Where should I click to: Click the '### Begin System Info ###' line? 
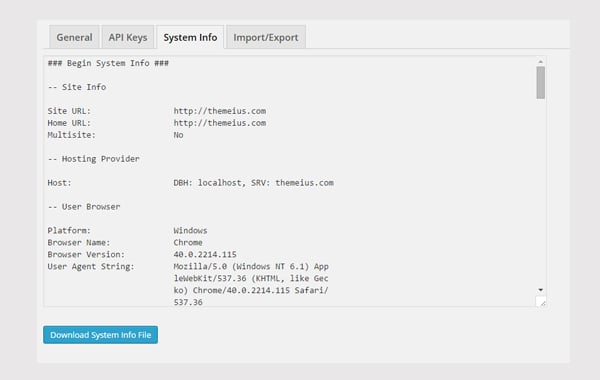click(x=108, y=63)
